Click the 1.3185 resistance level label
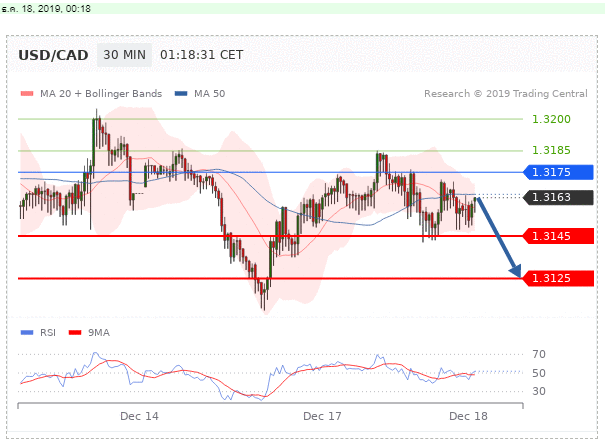Image resolution: width=605 pixels, height=446 pixels. (551, 150)
